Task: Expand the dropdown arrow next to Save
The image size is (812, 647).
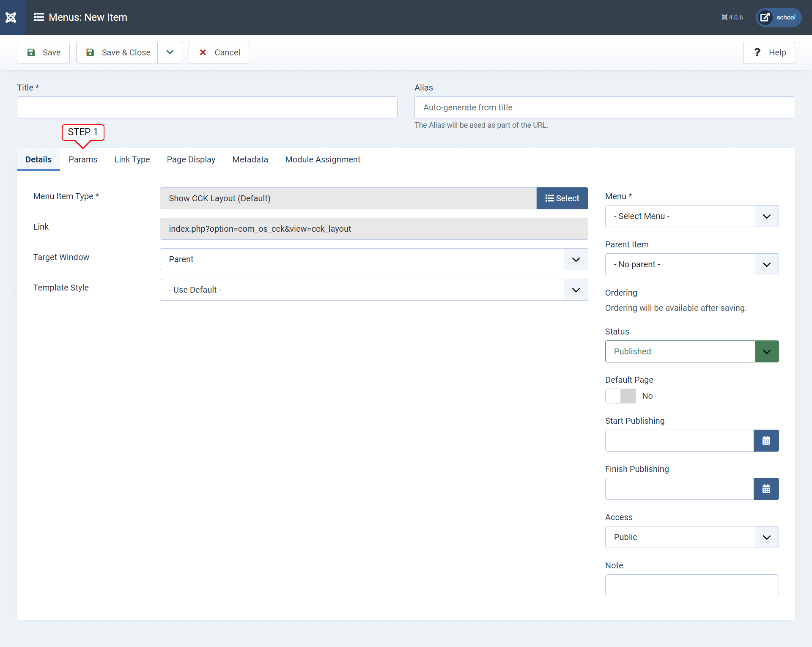Action: coord(170,52)
